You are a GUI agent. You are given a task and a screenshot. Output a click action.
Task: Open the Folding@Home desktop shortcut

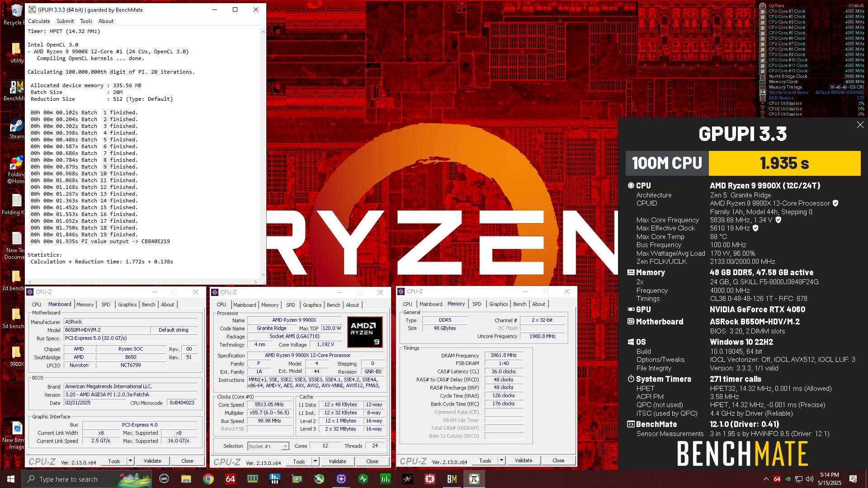point(17,169)
